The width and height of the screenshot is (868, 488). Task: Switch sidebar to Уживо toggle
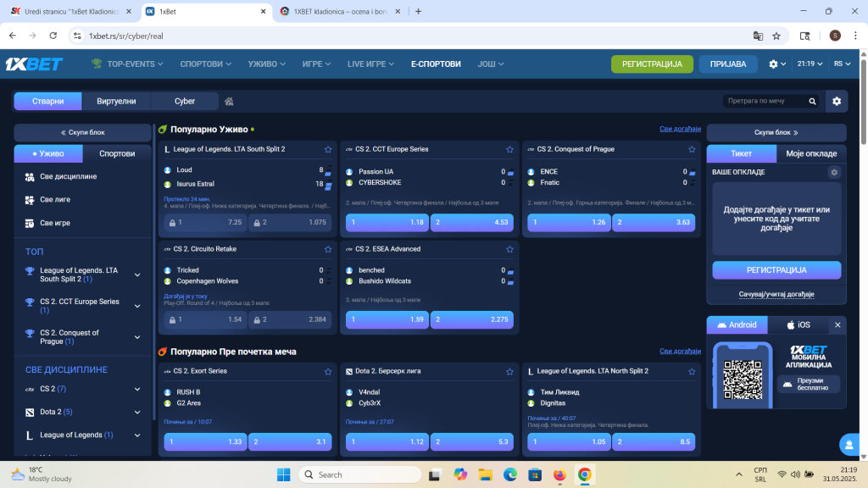(48, 154)
